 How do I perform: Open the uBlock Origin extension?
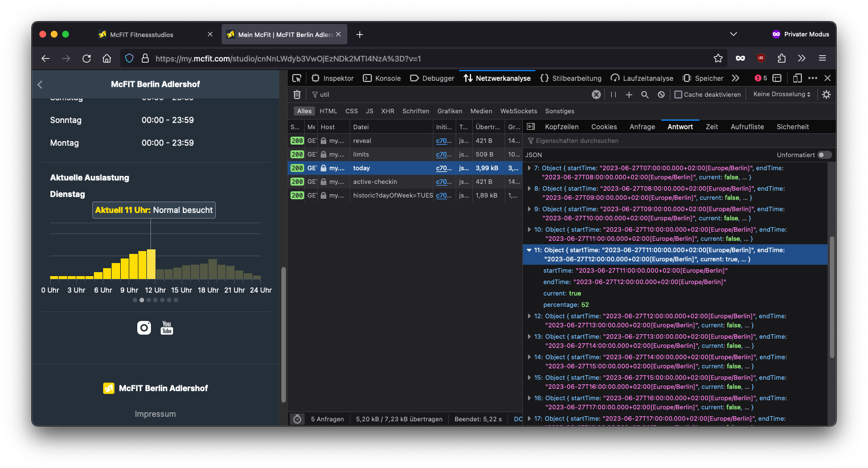761,58
